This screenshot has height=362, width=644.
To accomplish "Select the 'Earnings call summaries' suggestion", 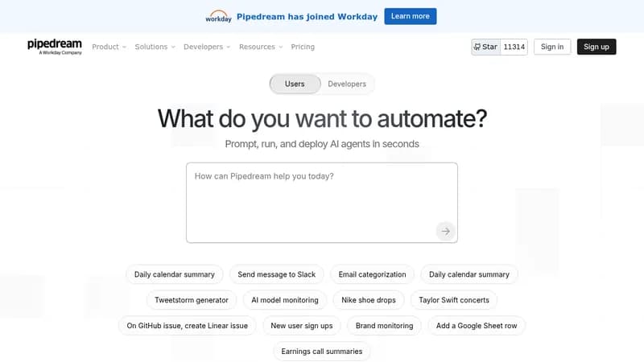I will (321, 352).
